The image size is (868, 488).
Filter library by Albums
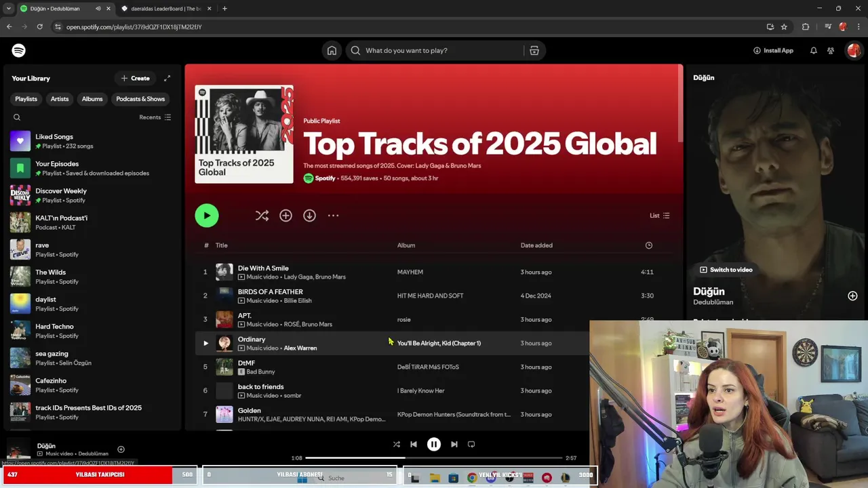92,99
